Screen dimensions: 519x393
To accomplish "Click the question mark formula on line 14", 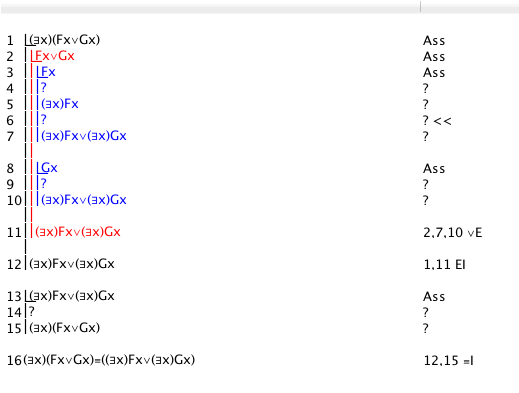I will 32,312.
